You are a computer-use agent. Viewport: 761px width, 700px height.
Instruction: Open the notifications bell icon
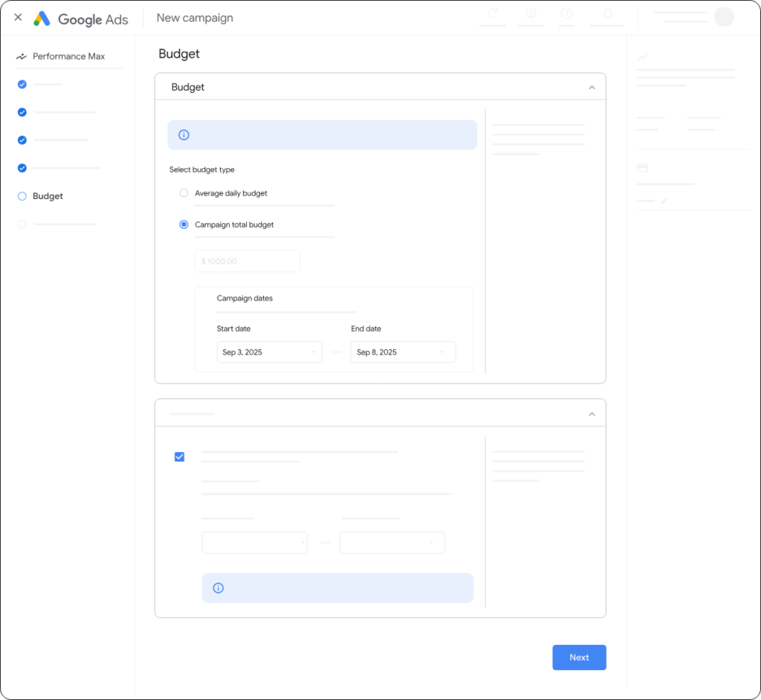point(607,13)
